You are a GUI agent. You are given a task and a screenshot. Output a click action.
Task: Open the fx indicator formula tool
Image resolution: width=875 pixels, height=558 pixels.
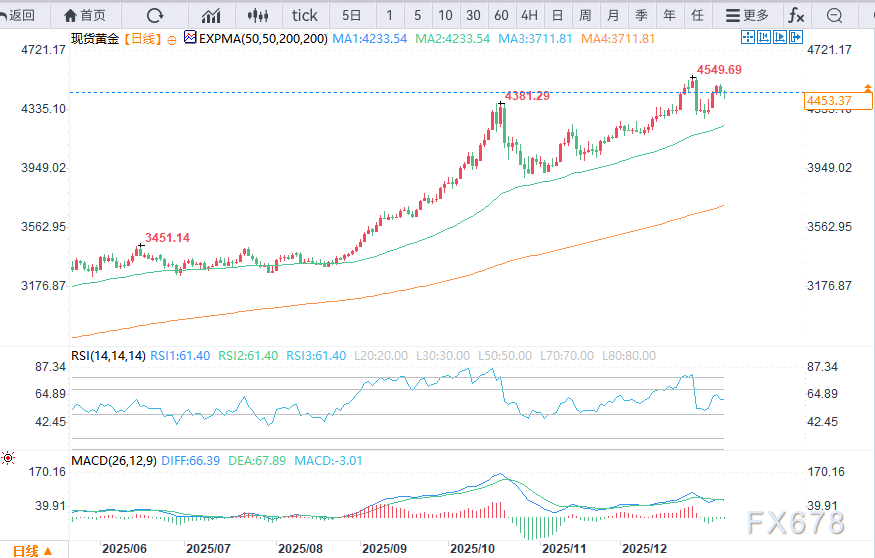[x=796, y=15]
